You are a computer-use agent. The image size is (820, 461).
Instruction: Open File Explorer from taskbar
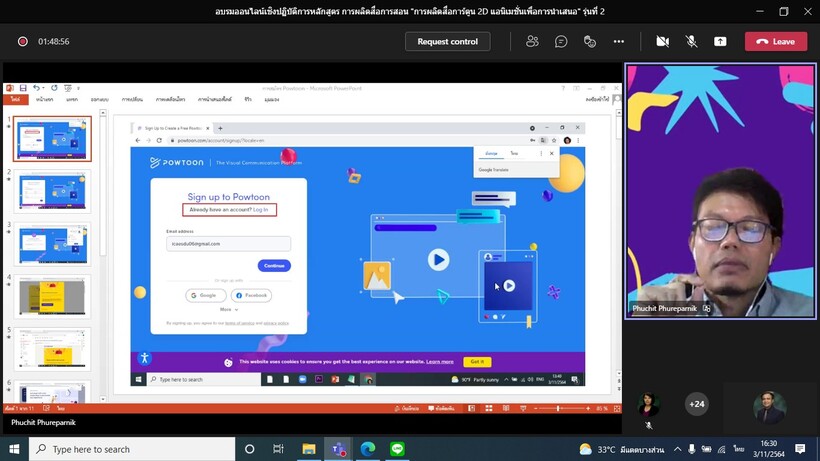[309, 449]
